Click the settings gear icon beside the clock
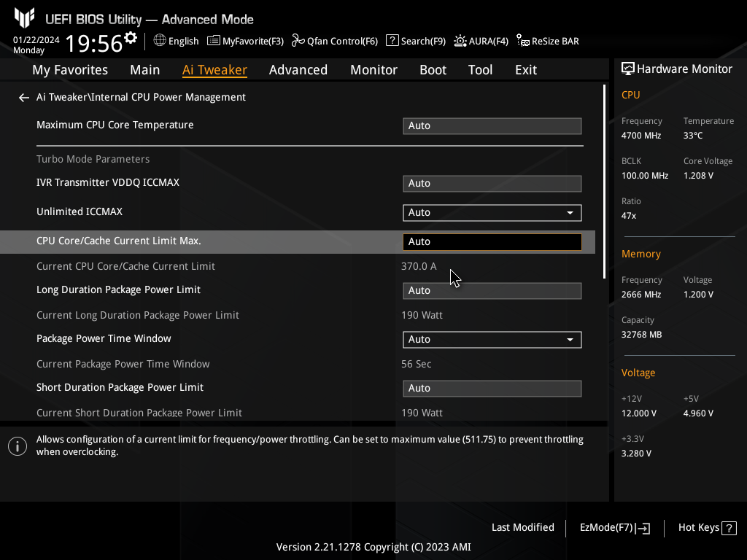 click(131, 38)
